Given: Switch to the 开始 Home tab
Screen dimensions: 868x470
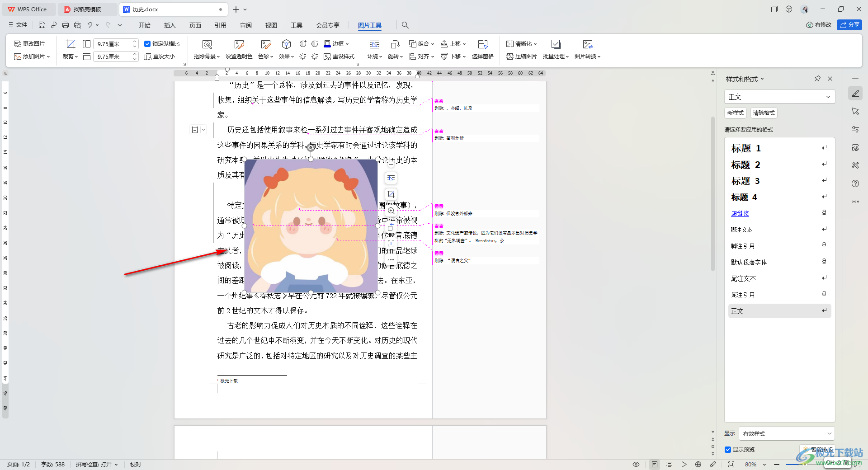Looking at the screenshot, I should tap(145, 25).
